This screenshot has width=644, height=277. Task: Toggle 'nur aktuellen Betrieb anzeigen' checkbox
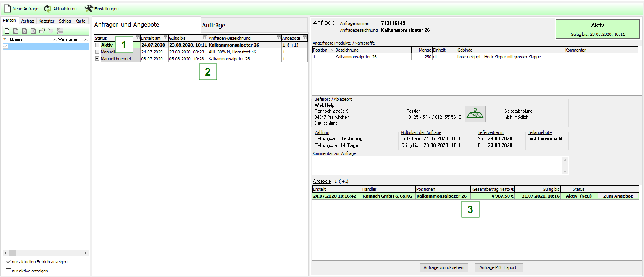point(8,262)
